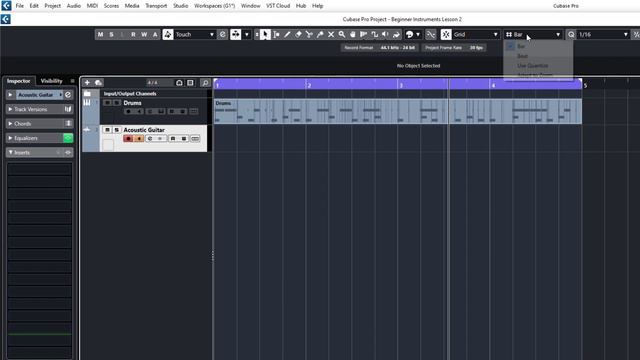This screenshot has height=360, width=640.
Task: Open the Transport menu
Action: [156, 6]
